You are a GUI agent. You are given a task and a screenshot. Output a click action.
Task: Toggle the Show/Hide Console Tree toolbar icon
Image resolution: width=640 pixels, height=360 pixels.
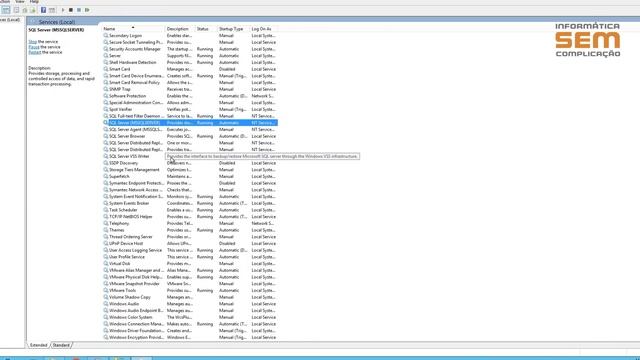coord(6,10)
